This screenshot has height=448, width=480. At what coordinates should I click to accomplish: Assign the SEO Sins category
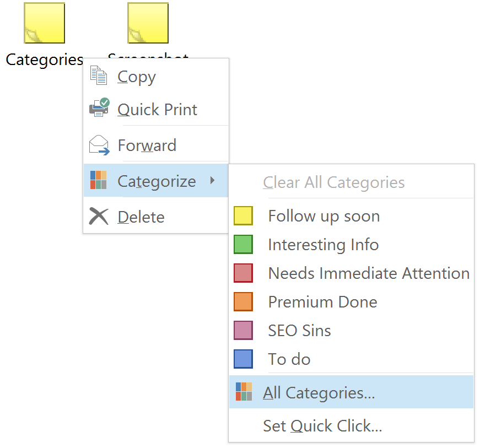point(299,331)
